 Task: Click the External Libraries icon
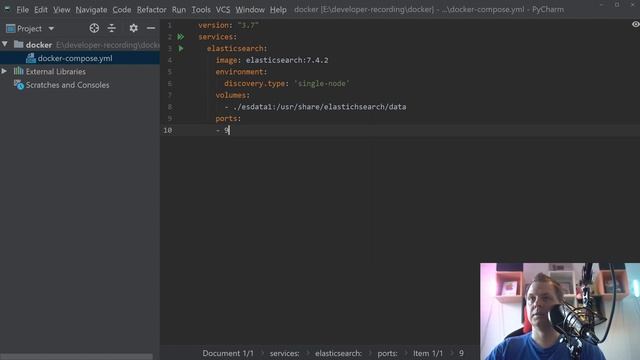click(x=18, y=71)
